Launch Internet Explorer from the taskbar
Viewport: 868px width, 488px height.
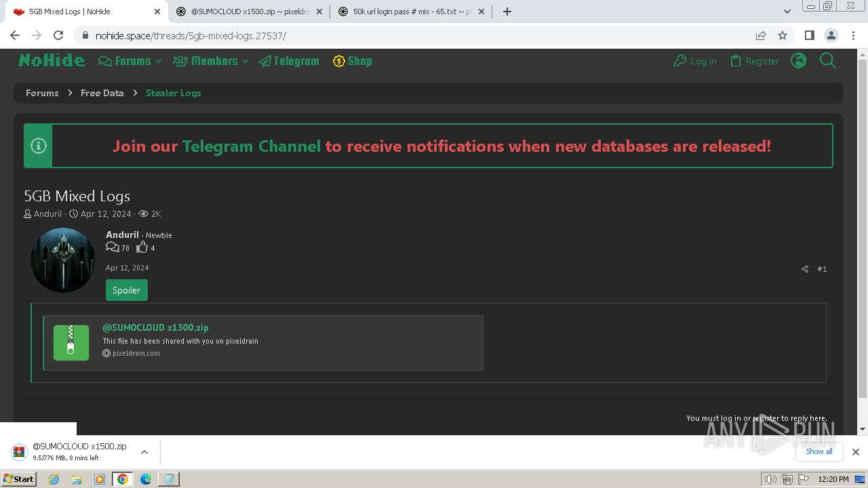[x=54, y=479]
